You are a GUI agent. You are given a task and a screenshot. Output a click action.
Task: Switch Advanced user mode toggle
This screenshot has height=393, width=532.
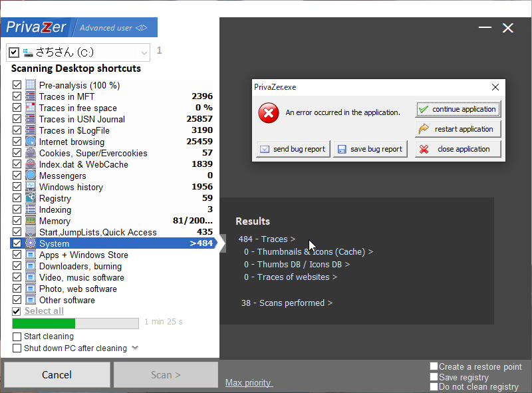tap(142, 28)
